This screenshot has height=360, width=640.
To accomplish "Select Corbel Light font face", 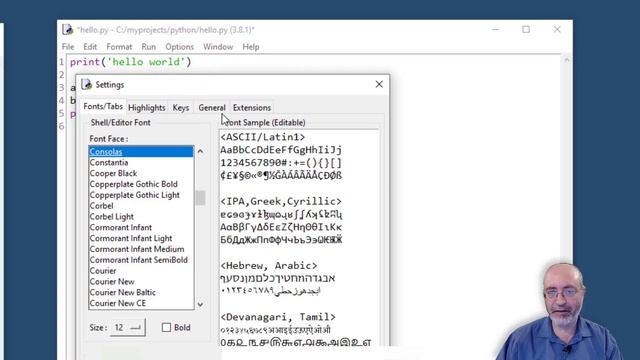I will (x=141, y=216).
